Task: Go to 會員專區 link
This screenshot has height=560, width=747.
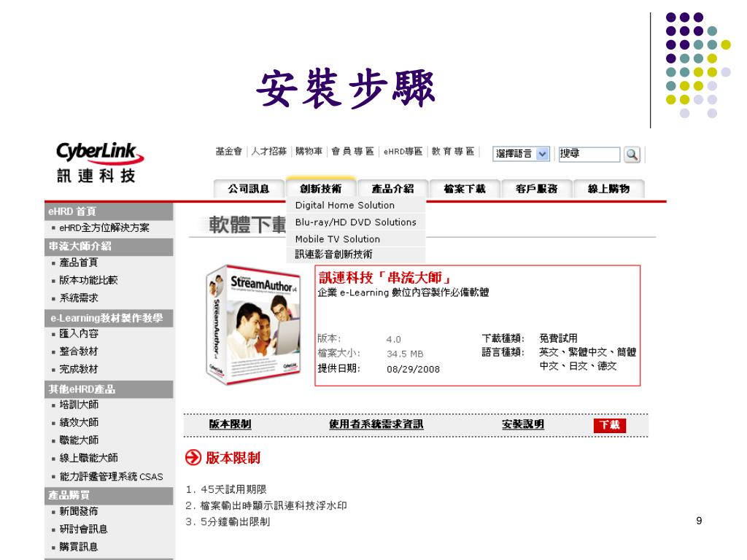Action: (x=352, y=152)
